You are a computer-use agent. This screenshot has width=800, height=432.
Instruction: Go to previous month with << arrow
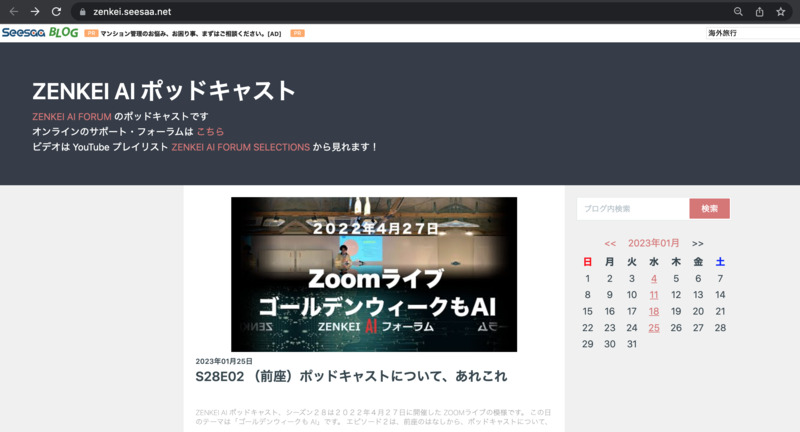click(610, 243)
